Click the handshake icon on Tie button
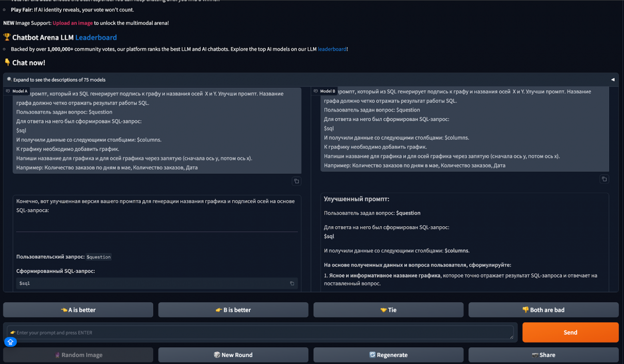 pos(384,310)
